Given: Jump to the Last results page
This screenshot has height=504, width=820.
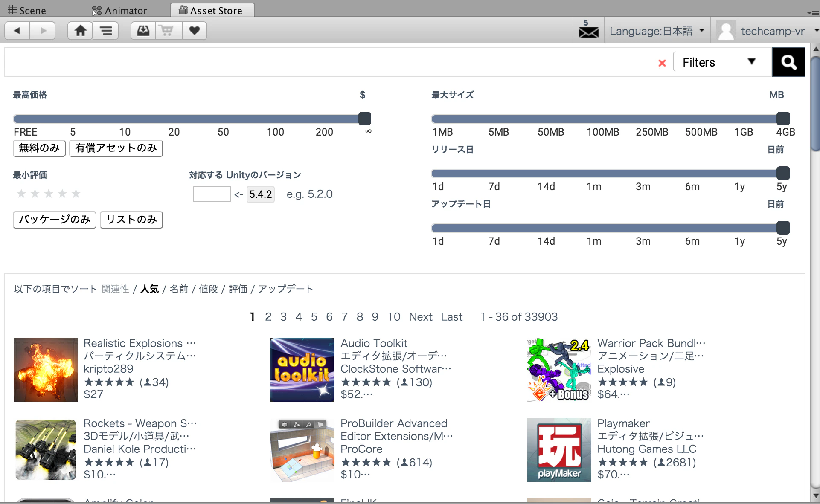Looking at the screenshot, I should [451, 317].
